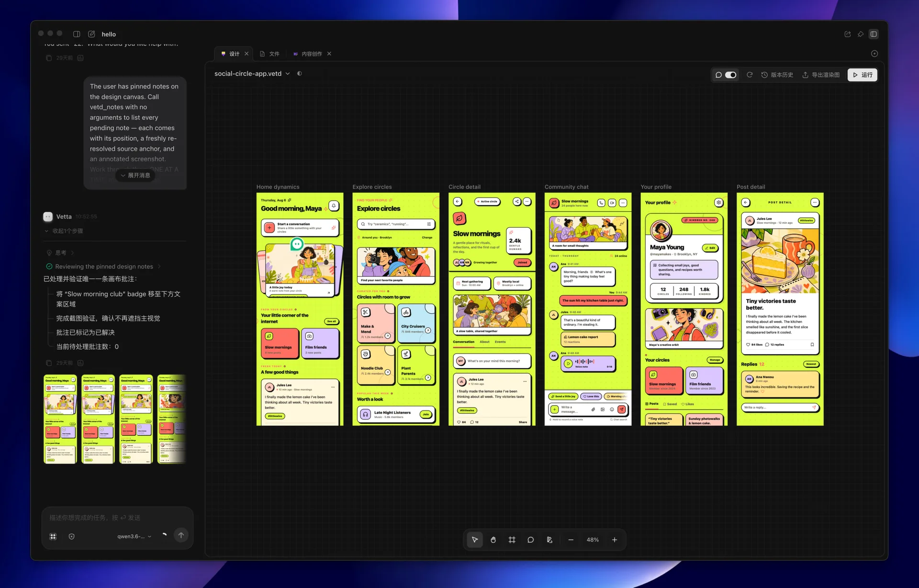Collapse the steps via 收起1个步骤
The height and width of the screenshot is (588, 919).
pyautogui.click(x=64, y=231)
